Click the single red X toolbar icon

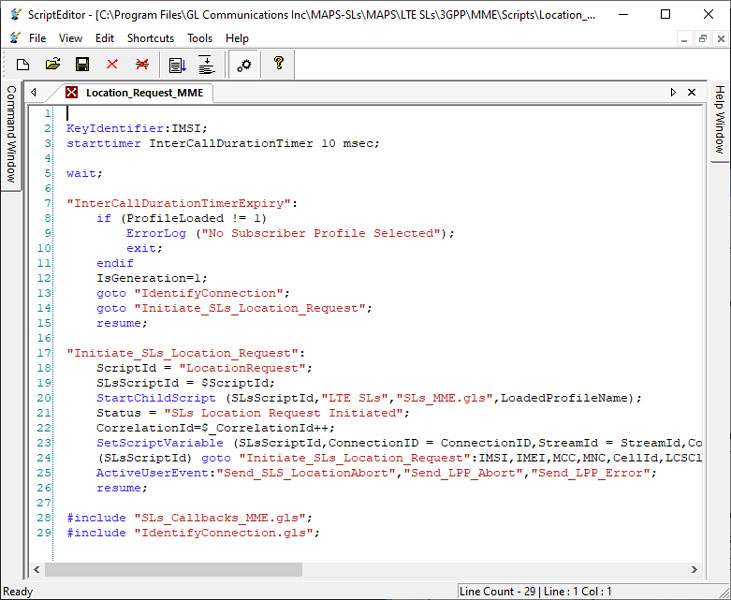[x=112, y=64]
